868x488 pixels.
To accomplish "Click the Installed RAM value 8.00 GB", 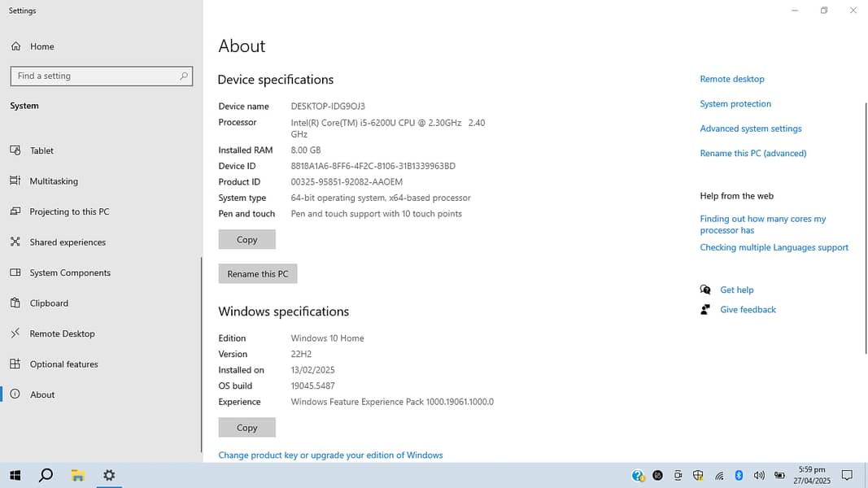I will [x=306, y=150].
